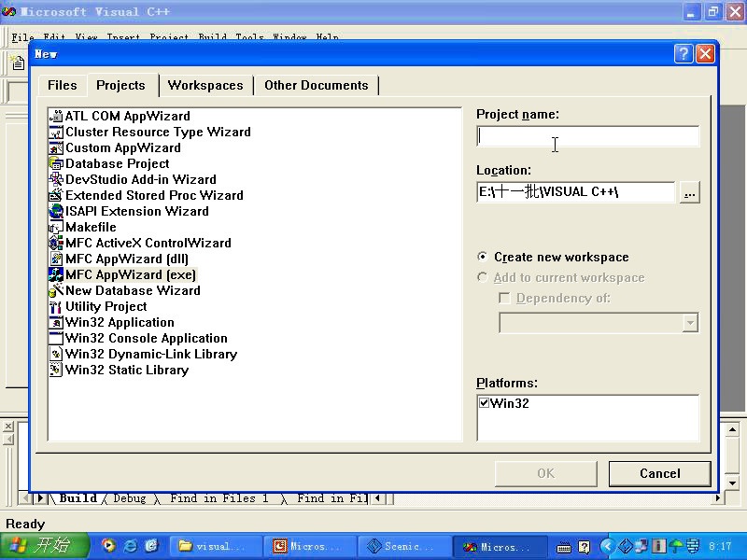Choose Win32 Console Application icon
The height and width of the screenshot is (560, 747).
[x=56, y=338]
